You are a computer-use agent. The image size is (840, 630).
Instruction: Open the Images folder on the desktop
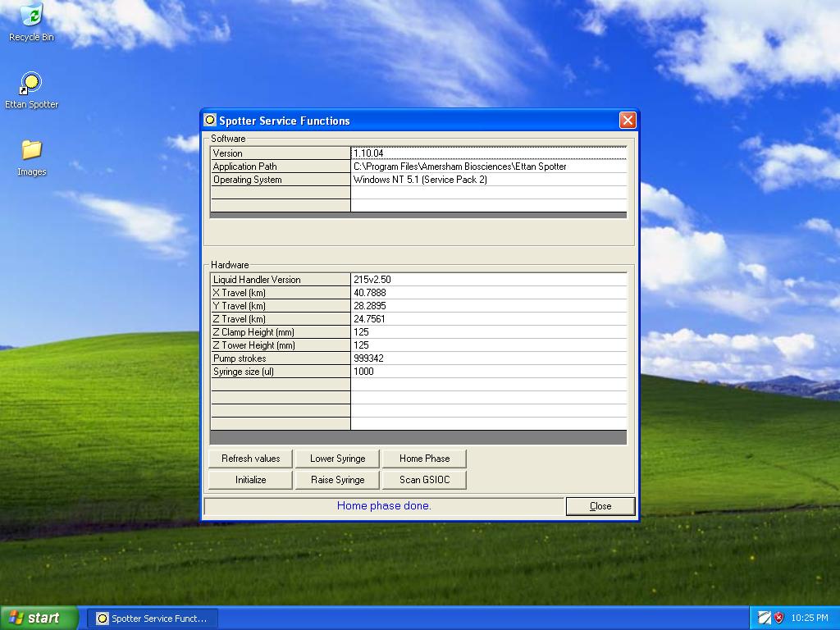tap(30, 152)
